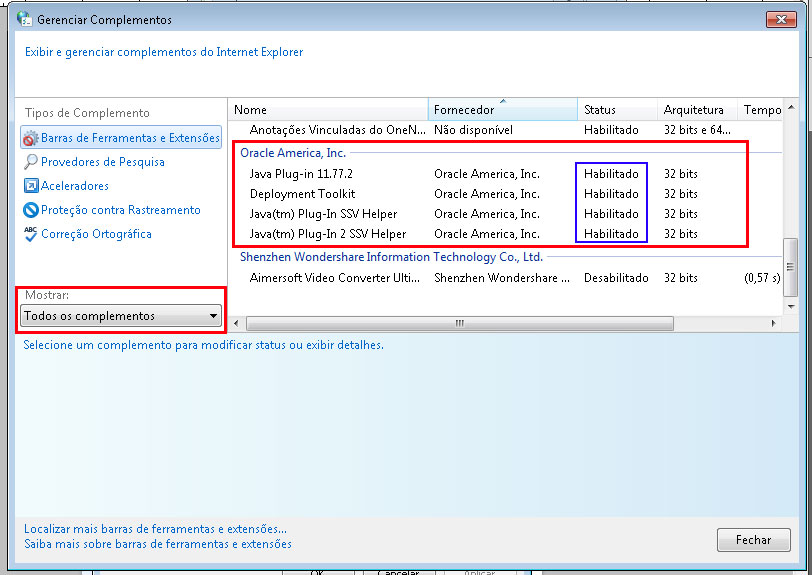Image resolution: width=812 pixels, height=575 pixels.
Task: Select the Java Plug-in 11.77.2 row
Action: click(299, 174)
